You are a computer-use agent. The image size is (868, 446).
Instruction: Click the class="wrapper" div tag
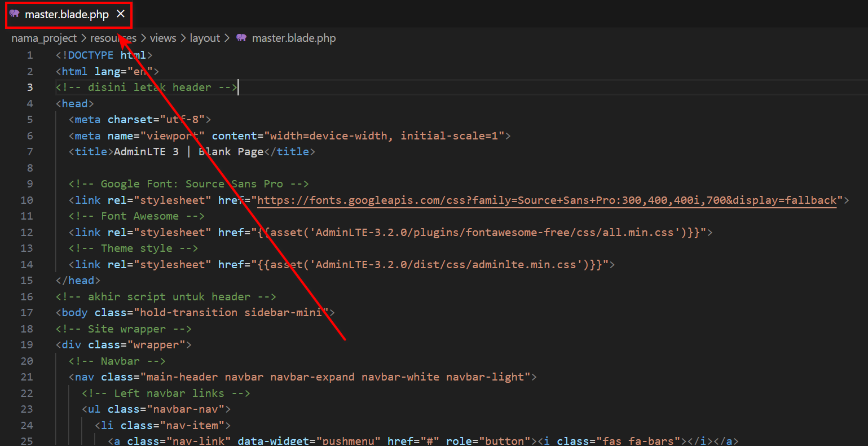(124, 344)
